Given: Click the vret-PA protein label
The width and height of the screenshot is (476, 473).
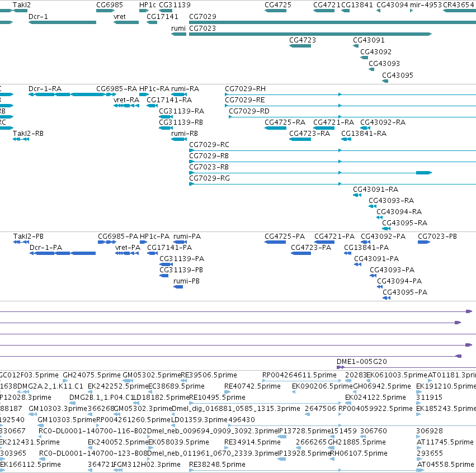Looking at the screenshot, I should click(128, 248).
